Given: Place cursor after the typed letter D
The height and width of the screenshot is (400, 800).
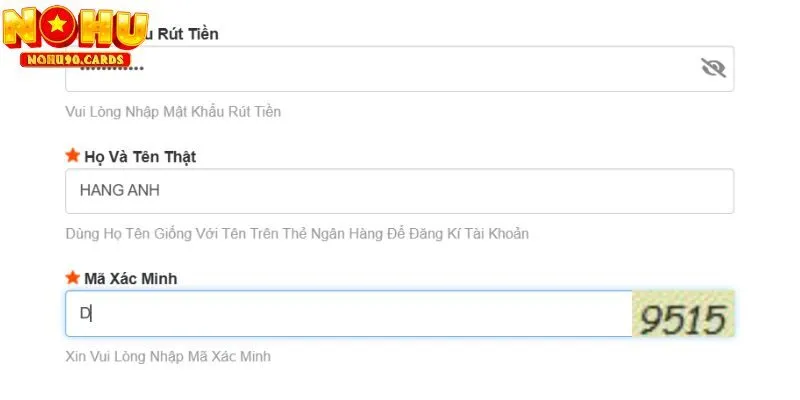Looking at the screenshot, I should [x=93, y=314].
